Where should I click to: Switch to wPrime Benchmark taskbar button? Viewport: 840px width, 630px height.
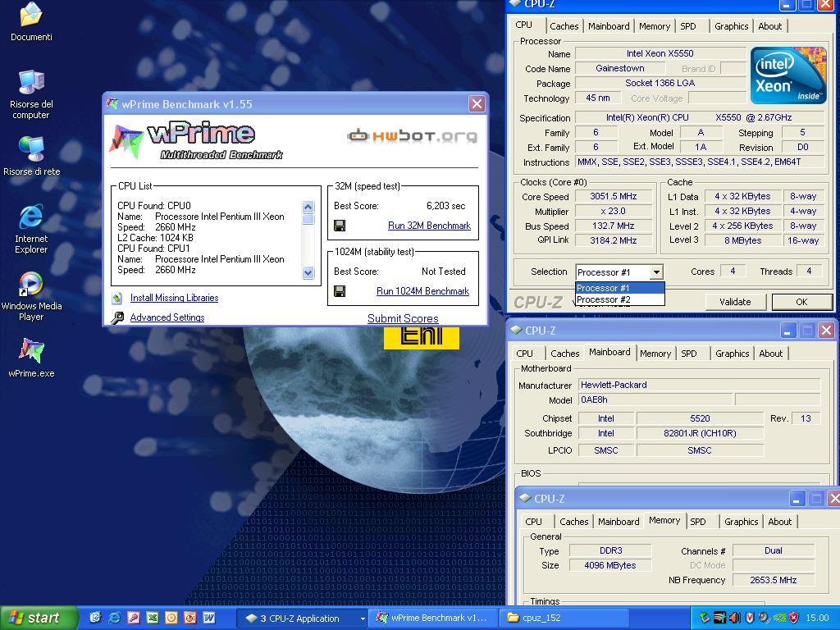click(431, 619)
